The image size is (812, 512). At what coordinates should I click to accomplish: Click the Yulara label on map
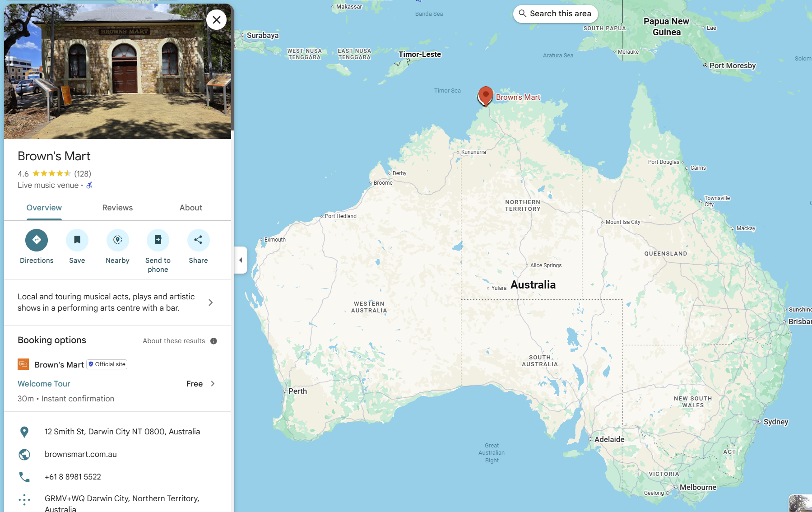point(499,288)
